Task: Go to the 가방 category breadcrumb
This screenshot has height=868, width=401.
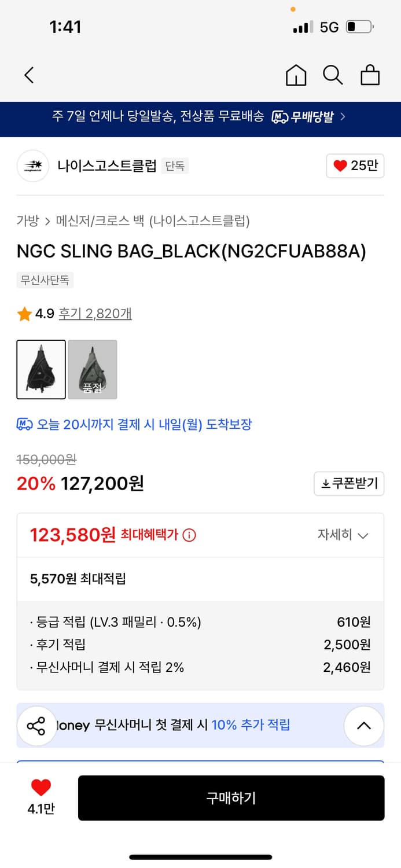Action: tap(27, 220)
